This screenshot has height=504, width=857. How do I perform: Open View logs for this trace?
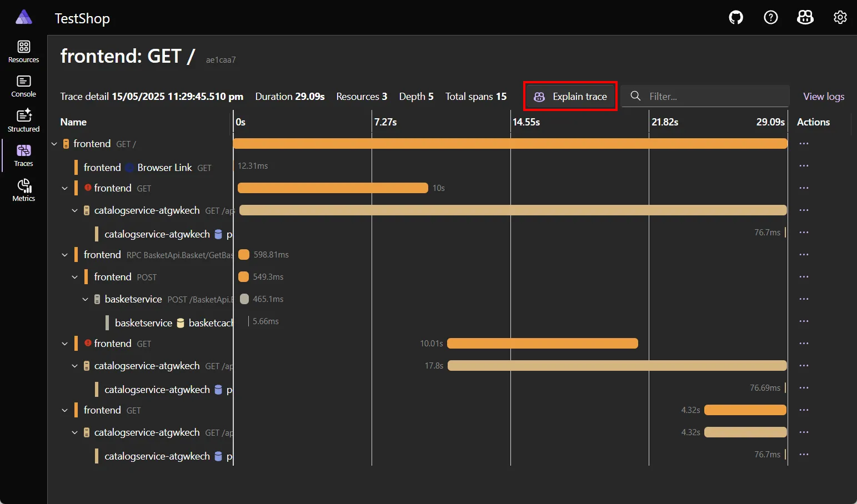click(824, 96)
